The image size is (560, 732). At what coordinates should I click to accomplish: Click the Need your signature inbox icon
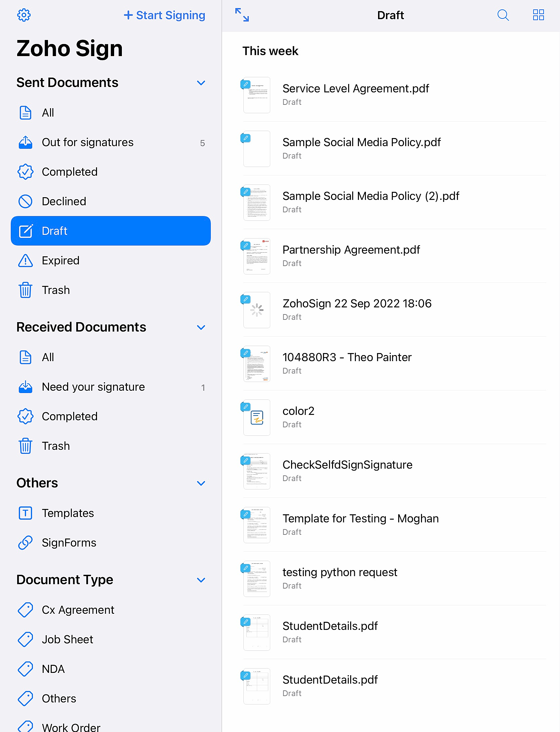26,387
